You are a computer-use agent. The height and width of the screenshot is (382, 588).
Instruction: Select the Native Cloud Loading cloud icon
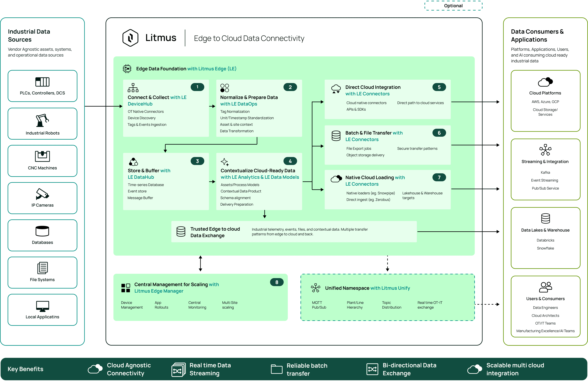pos(336,179)
